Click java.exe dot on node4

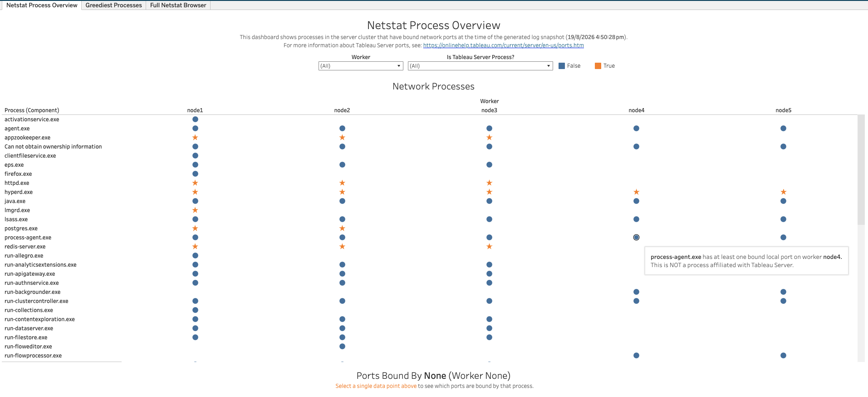tap(636, 201)
